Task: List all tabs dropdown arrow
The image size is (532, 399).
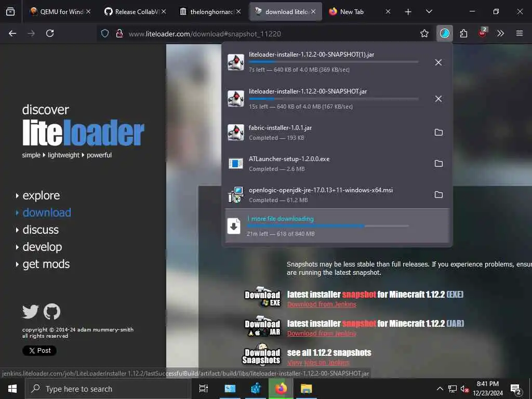Action: 429,11
